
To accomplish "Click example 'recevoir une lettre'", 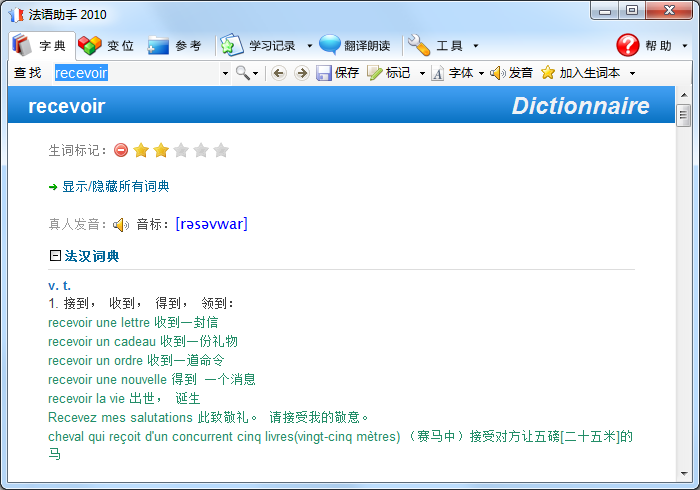I will coord(99,322).
